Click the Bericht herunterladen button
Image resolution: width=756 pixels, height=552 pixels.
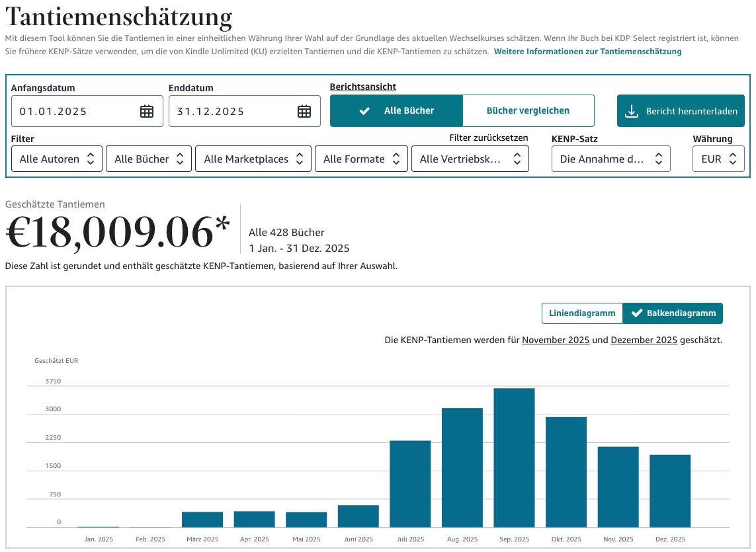point(681,110)
